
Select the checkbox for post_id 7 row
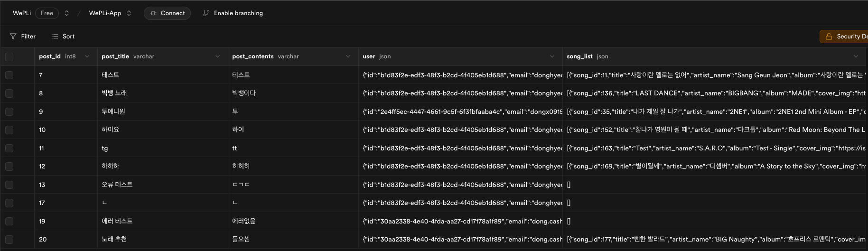[x=9, y=75]
